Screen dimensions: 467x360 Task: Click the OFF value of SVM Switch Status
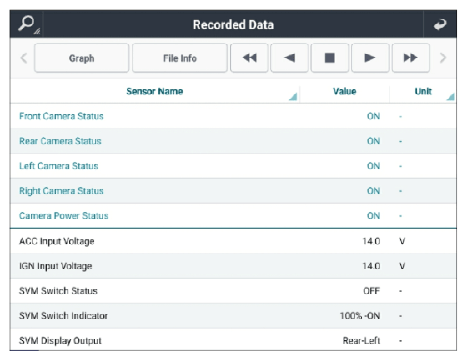pos(371,291)
